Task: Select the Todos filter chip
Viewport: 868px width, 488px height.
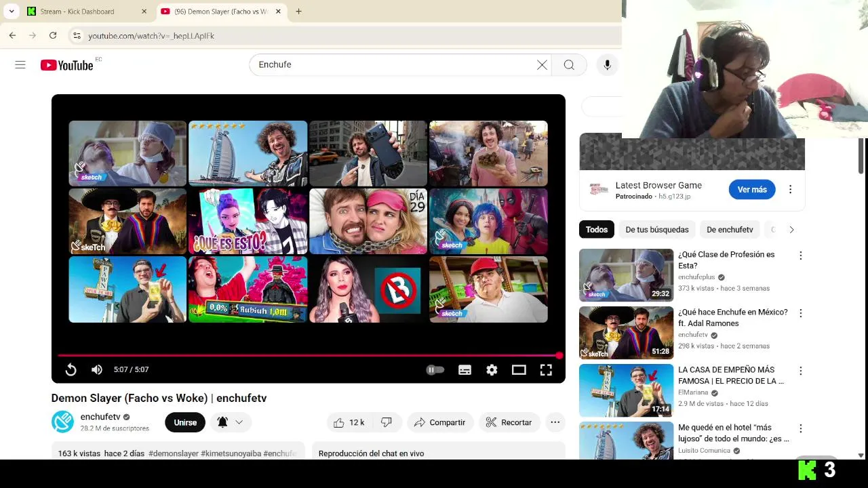Action: 597,230
